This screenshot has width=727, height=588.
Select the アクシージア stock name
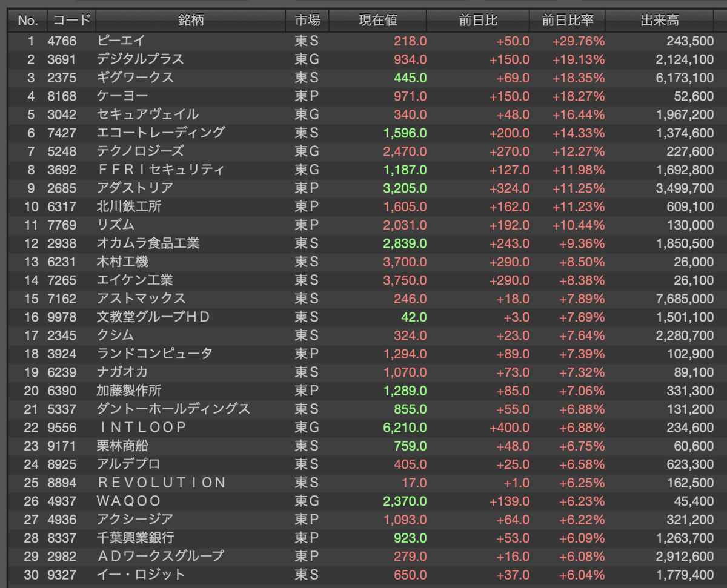pyautogui.click(x=135, y=520)
